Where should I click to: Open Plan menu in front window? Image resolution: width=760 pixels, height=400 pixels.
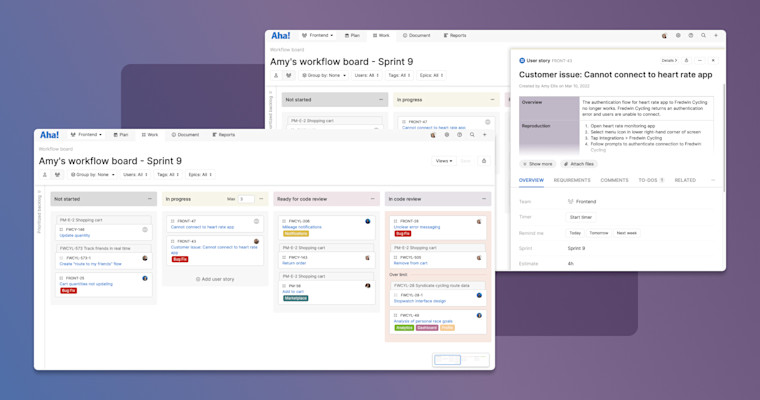coord(121,135)
